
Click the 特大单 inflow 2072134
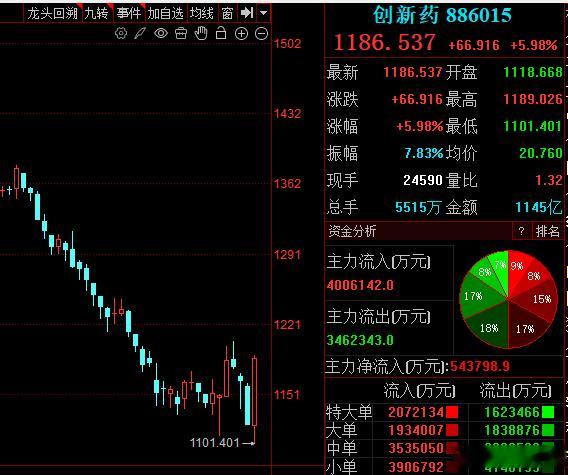[416, 412]
